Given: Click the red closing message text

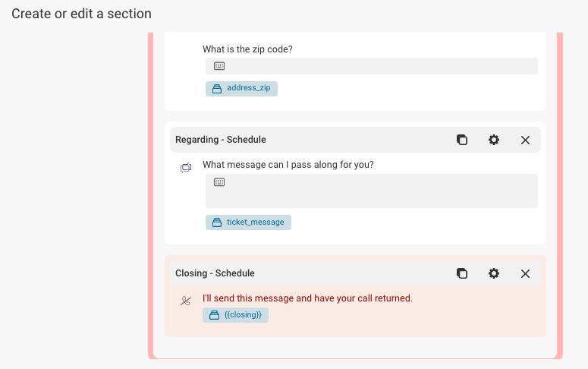Looking at the screenshot, I should [307, 298].
